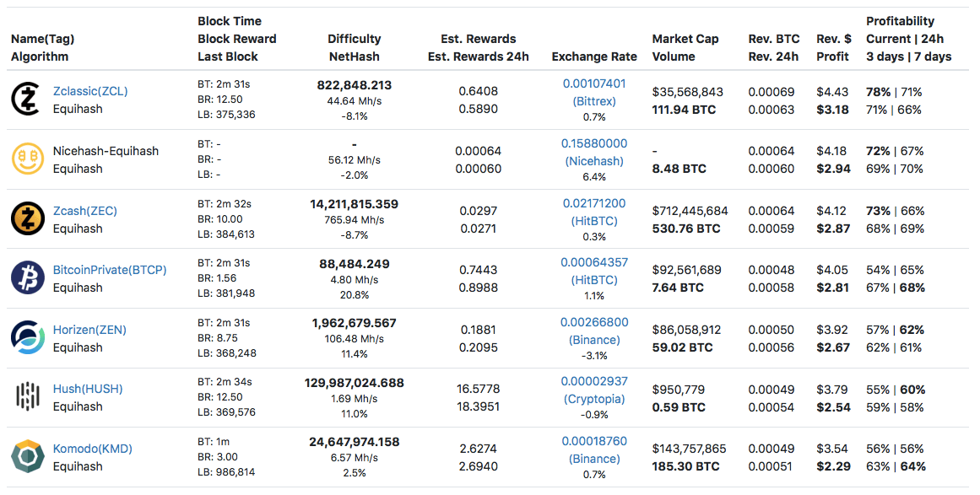Click Zclassic exchange rate 0.00107401

click(594, 83)
